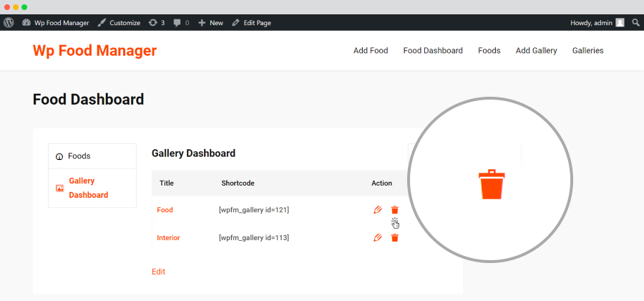
Task: Click Customize in the admin bar
Action: click(x=119, y=23)
